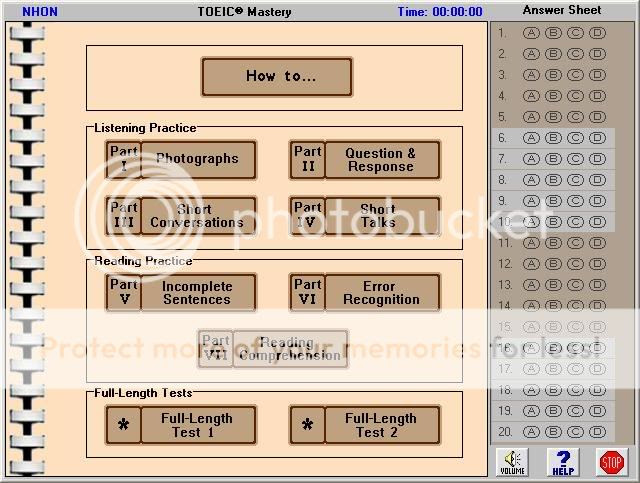Select bubble A on question 5

click(x=531, y=117)
